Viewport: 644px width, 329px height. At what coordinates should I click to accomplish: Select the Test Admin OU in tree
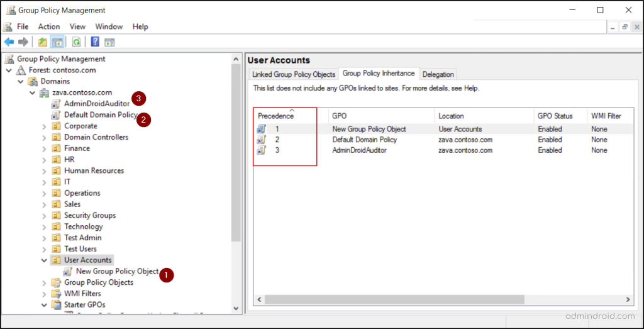coord(82,237)
